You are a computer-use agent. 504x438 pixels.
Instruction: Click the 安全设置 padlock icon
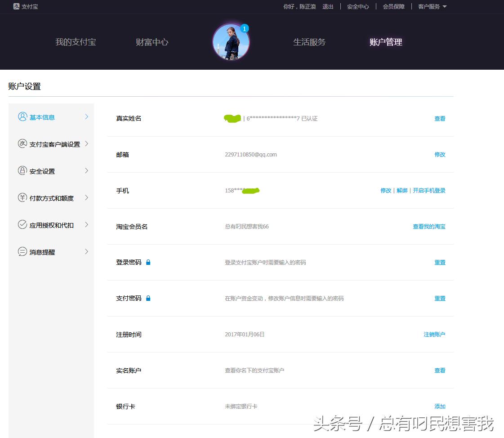[x=23, y=170]
